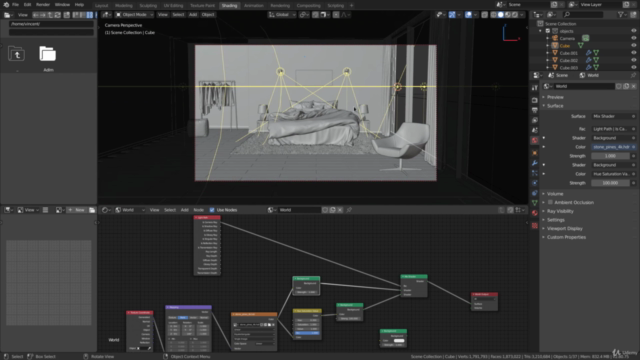The width and height of the screenshot is (640, 360).
Task: Open the Material properties tab icon
Action: pyautogui.click(x=535, y=213)
